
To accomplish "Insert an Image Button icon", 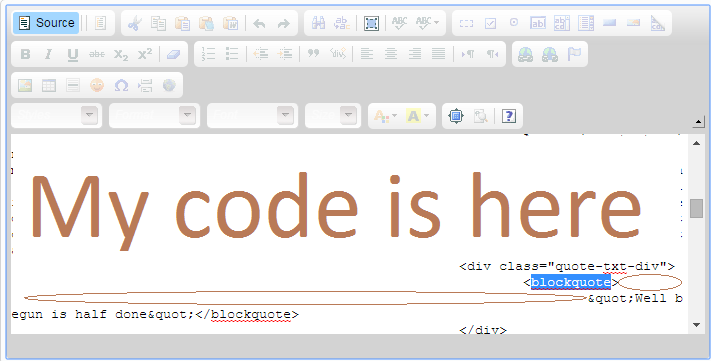I will (633, 23).
